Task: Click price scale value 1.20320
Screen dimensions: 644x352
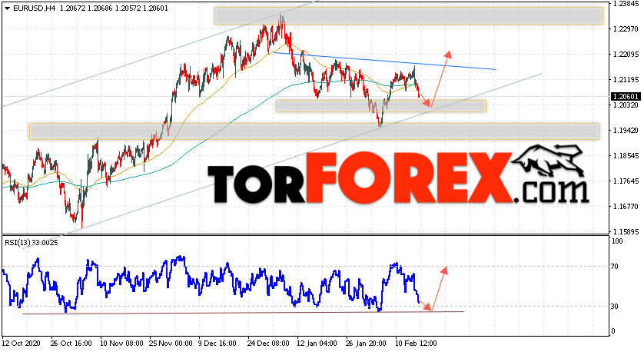Action: click(626, 105)
